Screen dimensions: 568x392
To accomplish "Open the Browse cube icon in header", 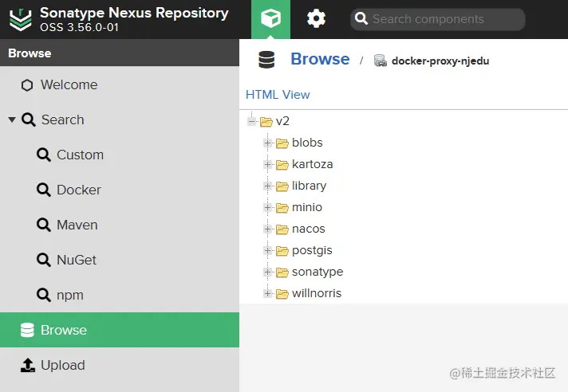I will [270, 19].
